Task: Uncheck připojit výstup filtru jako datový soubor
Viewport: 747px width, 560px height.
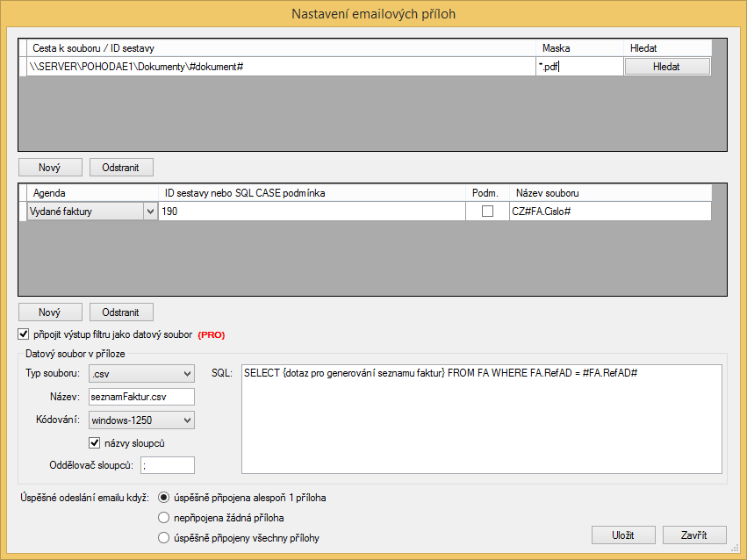Action: [x=23, y=334]
